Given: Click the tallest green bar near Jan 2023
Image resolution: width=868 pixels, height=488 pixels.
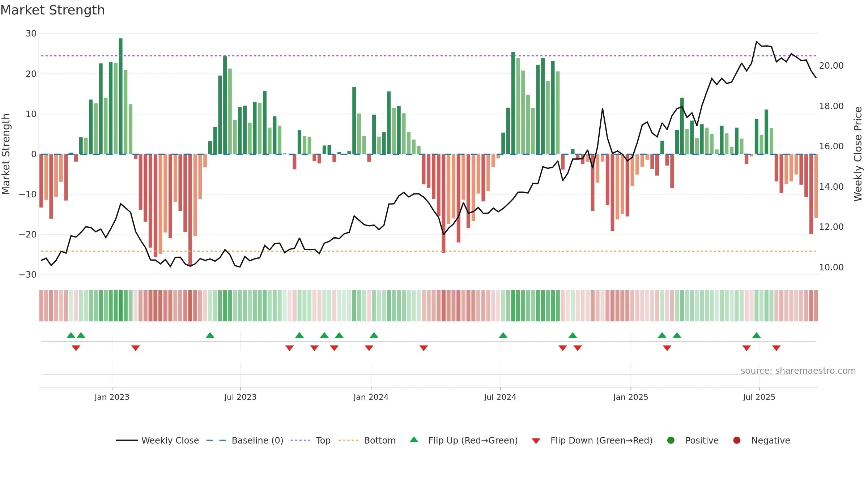Looking at the screenshot, I should (x=120, y=96).
